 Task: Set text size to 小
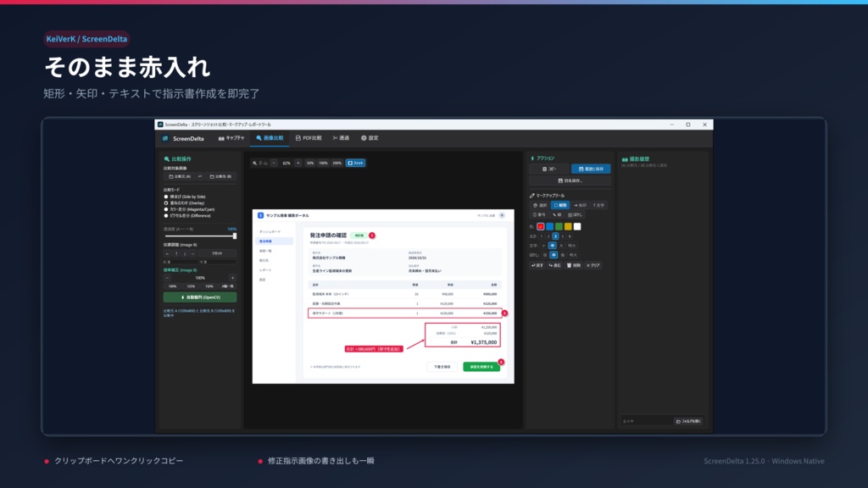(543, 246)
